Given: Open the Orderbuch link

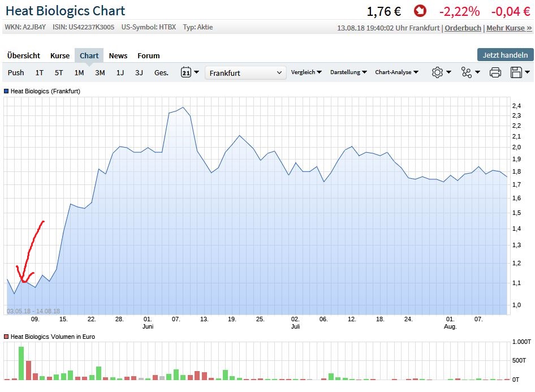Looking at the screenshot, I should pyautogui.click(x=463, y=27).
